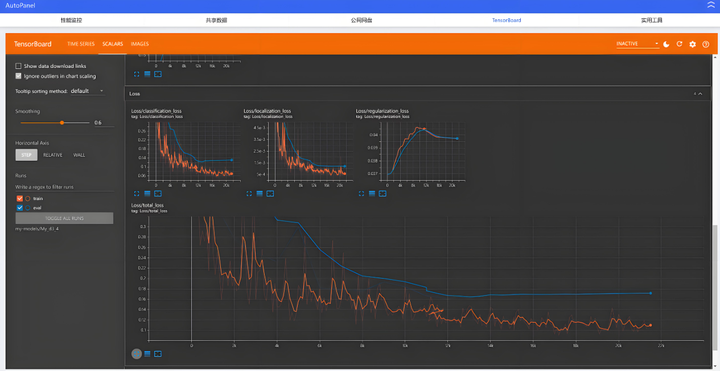The image size is (720, 371).
Task: Focus the regex run filter field
Action: [x=64, y=187]
